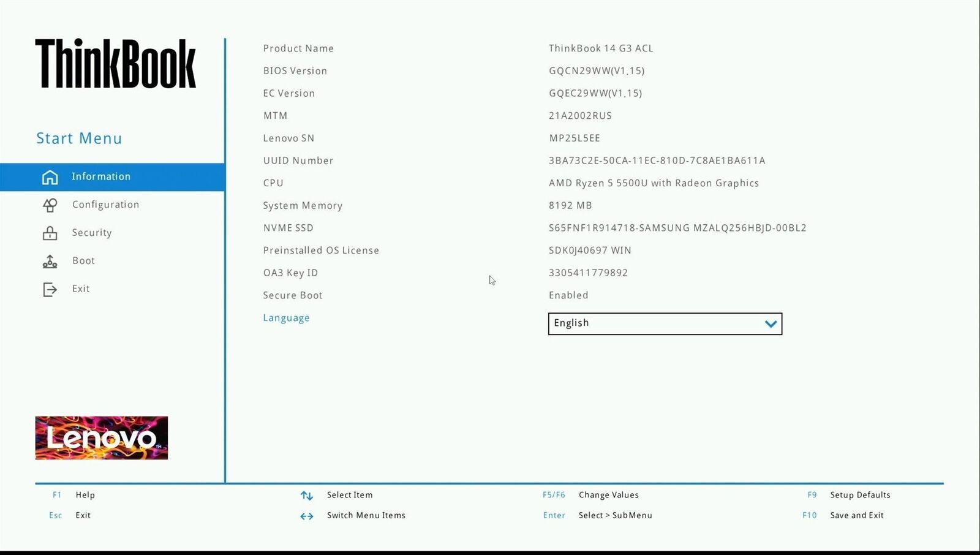Open the Configuration menu item
980x555 pixels.
coord(113,205)
